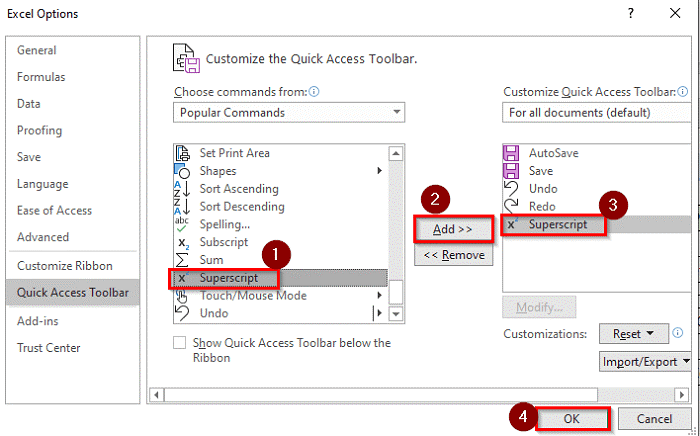Click the << Remove button
This screenshot has width=700, height=436.
(x=454, y=255)
